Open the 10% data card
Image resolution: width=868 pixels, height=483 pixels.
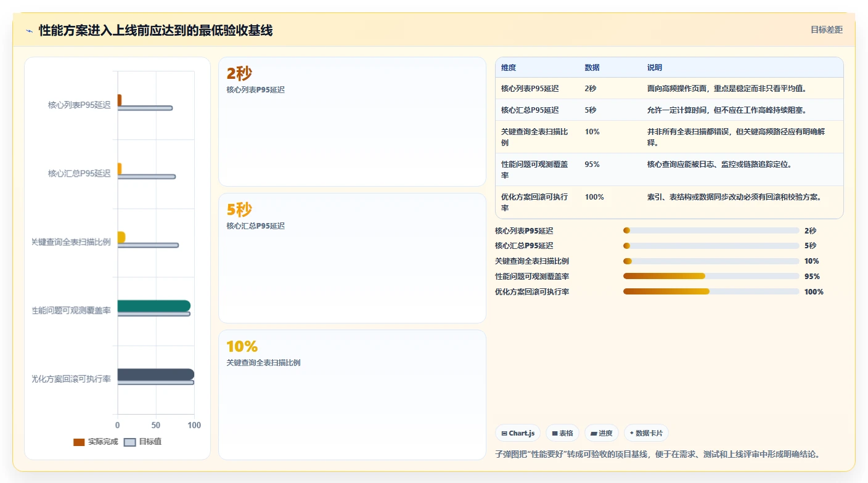tap(352, 395)
